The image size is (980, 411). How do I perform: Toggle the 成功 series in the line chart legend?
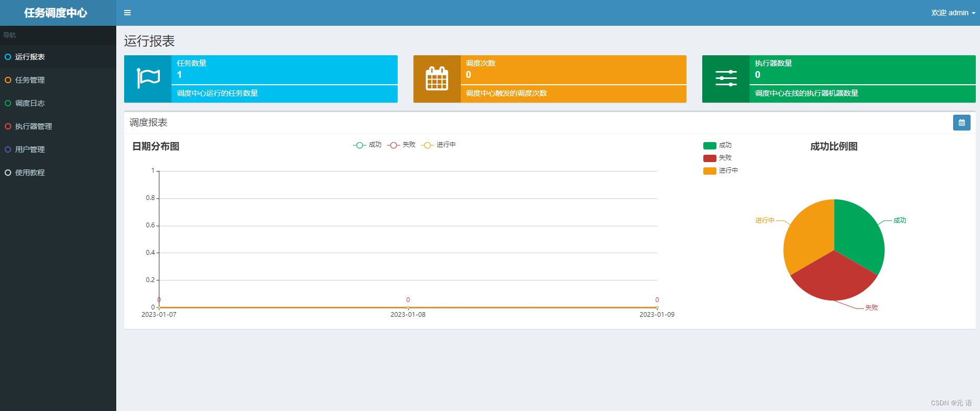coord(367,145)
